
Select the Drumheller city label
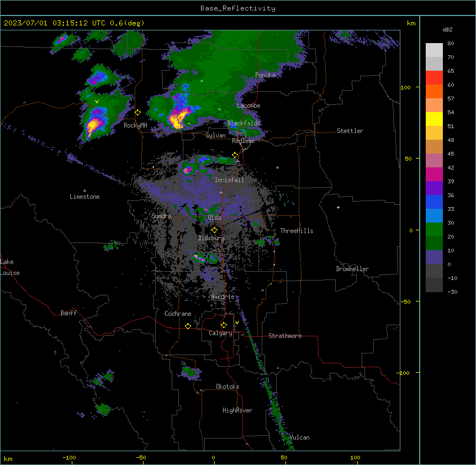coord(352,269)
